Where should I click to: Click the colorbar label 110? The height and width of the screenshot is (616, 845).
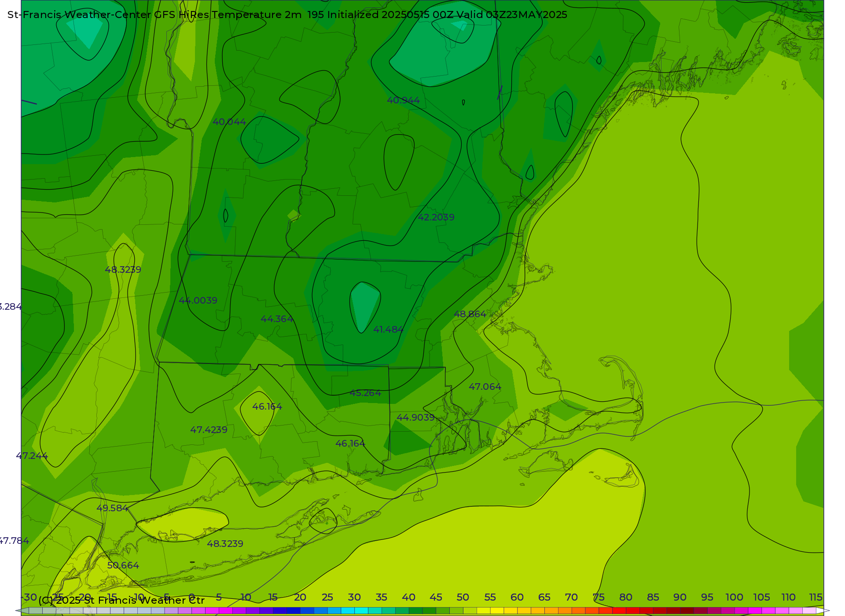pyautogui.click(x=789, y=598)
